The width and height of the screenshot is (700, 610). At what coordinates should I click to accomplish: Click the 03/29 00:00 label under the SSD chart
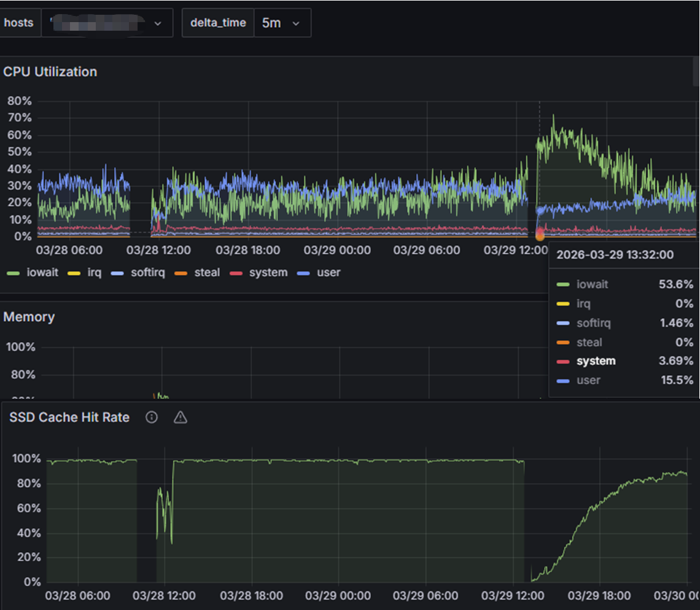(x=338, y=596)
